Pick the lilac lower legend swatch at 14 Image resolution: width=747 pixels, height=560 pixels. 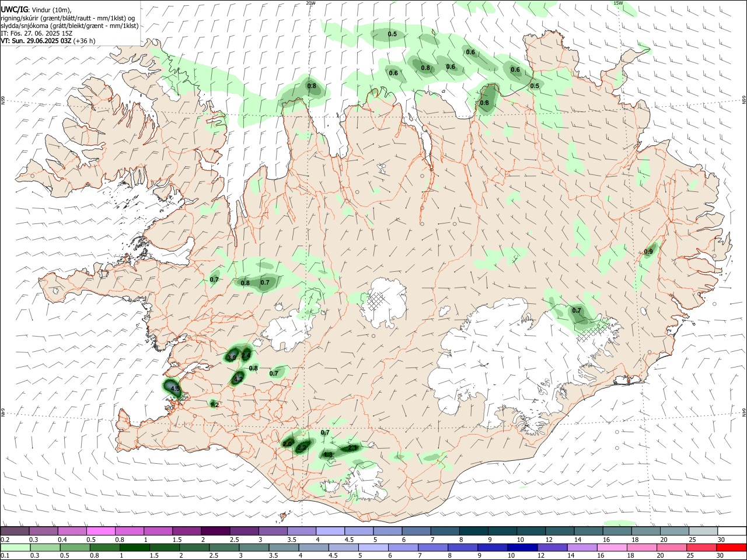point(582,548)
